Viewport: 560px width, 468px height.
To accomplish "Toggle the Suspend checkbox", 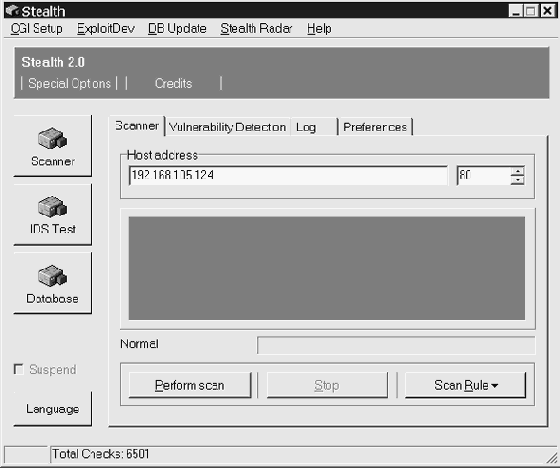I will click(18, 369).
